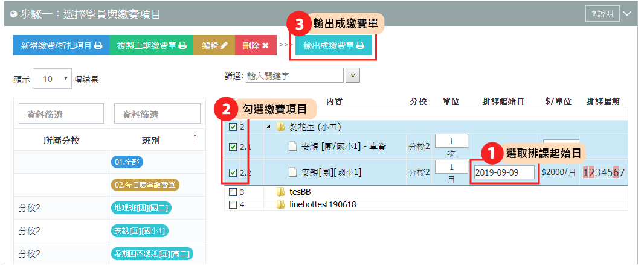Uncheck the row 2.2 安親 checkbox
This screenshot has height=269, width=644.
point(233,173)
